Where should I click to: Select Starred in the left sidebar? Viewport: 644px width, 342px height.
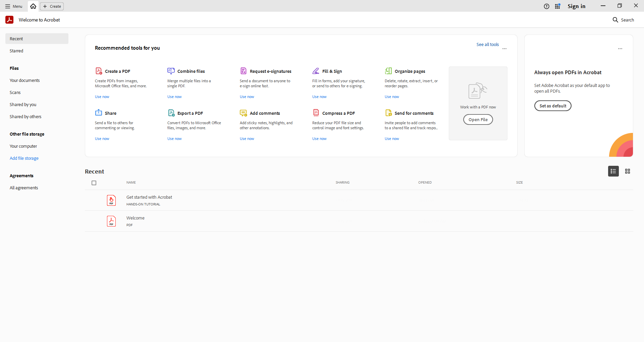(x=16, y=51)
